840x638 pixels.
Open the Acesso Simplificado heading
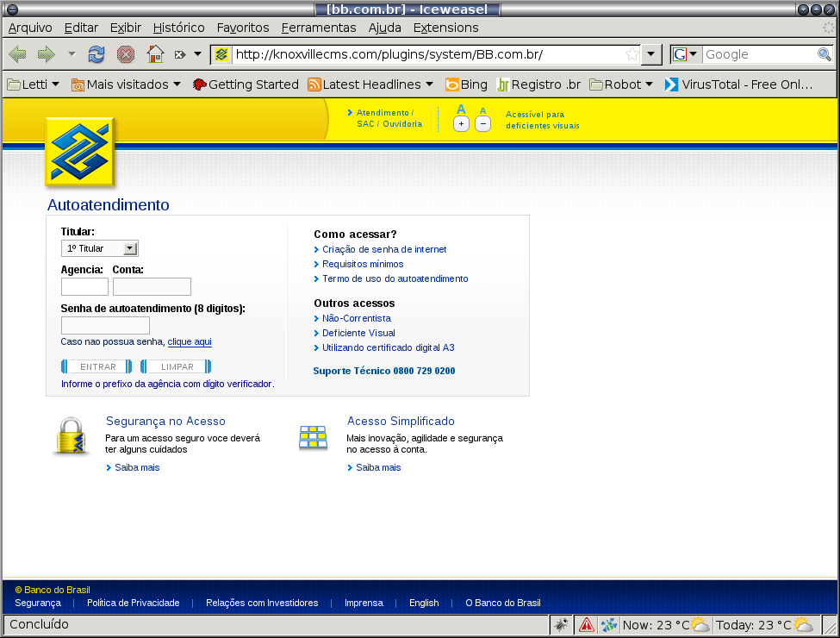point(401,422)
